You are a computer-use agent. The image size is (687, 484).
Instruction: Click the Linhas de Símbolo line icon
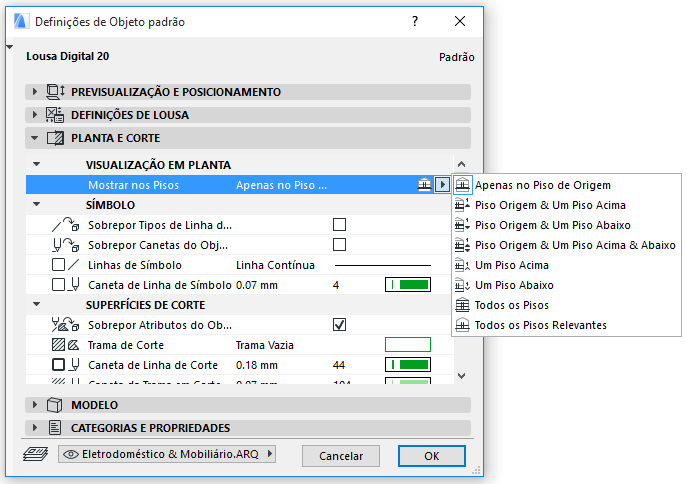pos(65,265)
